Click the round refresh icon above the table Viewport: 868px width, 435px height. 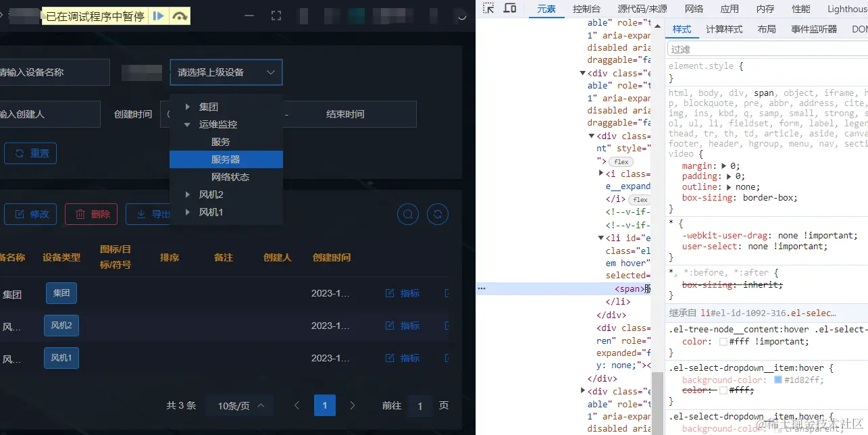[438, 214]
